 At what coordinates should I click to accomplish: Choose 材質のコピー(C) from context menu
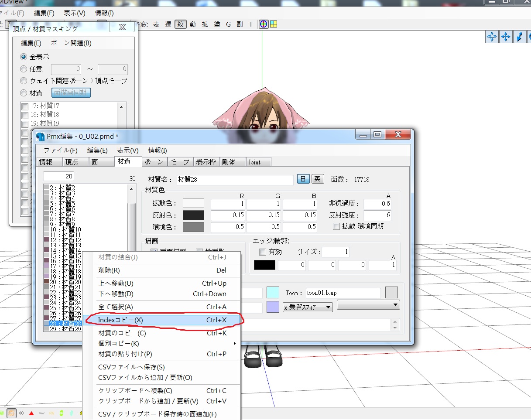click(162, 333)
